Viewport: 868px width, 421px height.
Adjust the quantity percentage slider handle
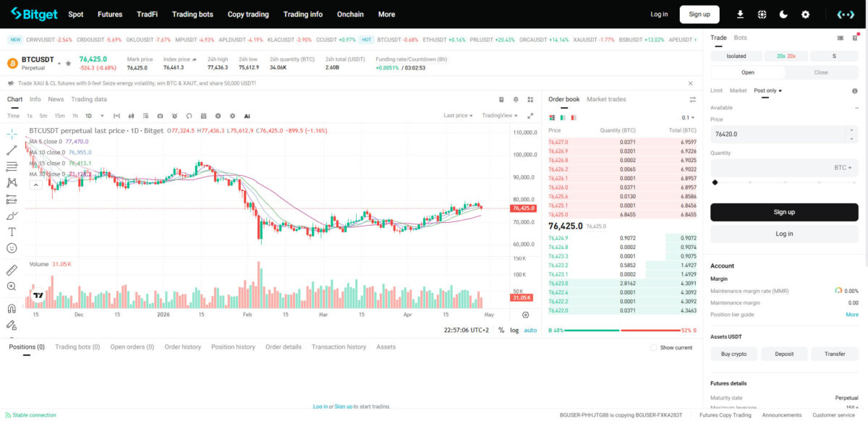pyautogui.click(x=715, y=182)
